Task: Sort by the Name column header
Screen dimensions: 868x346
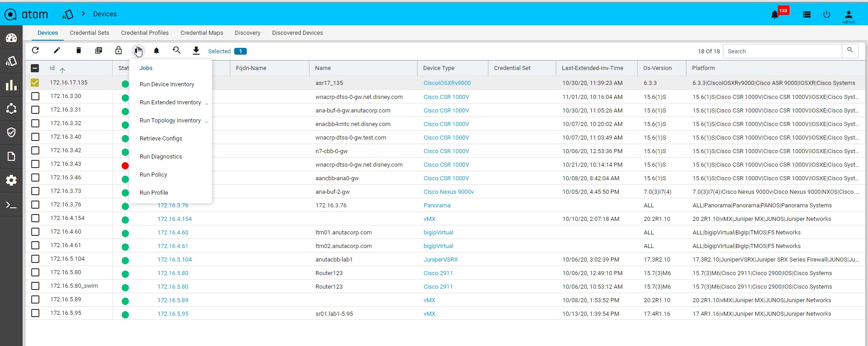Action: (x=323, y=68)
